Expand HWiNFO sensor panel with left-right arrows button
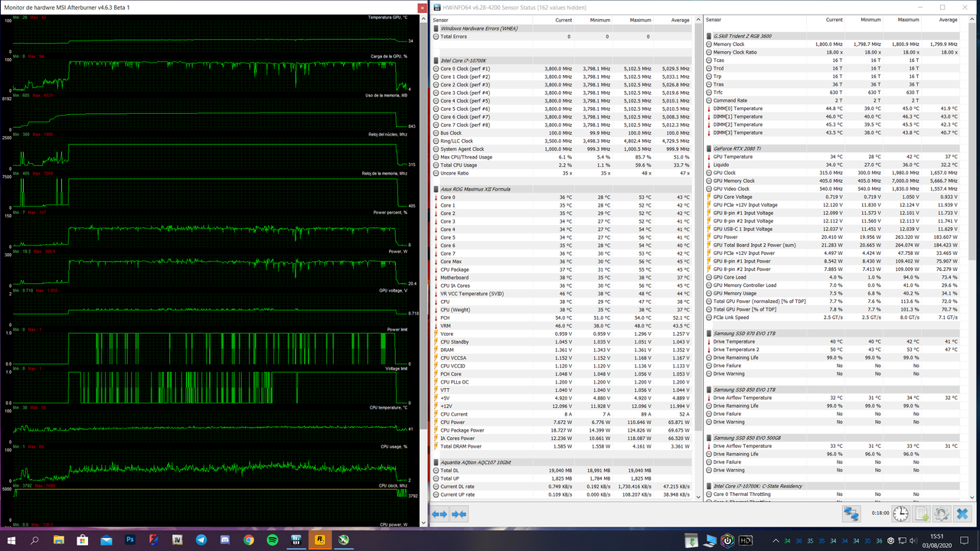 [439, 514]
